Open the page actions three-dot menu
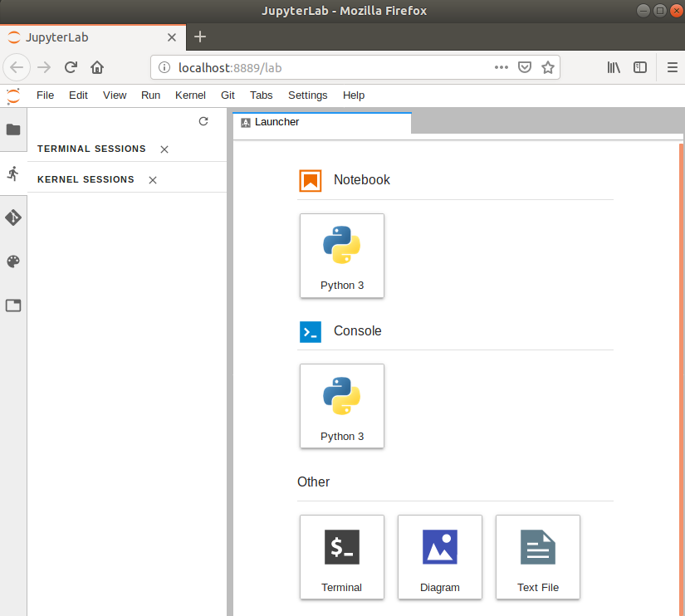The height and width of the screenshot is (616, 685). 501,67
